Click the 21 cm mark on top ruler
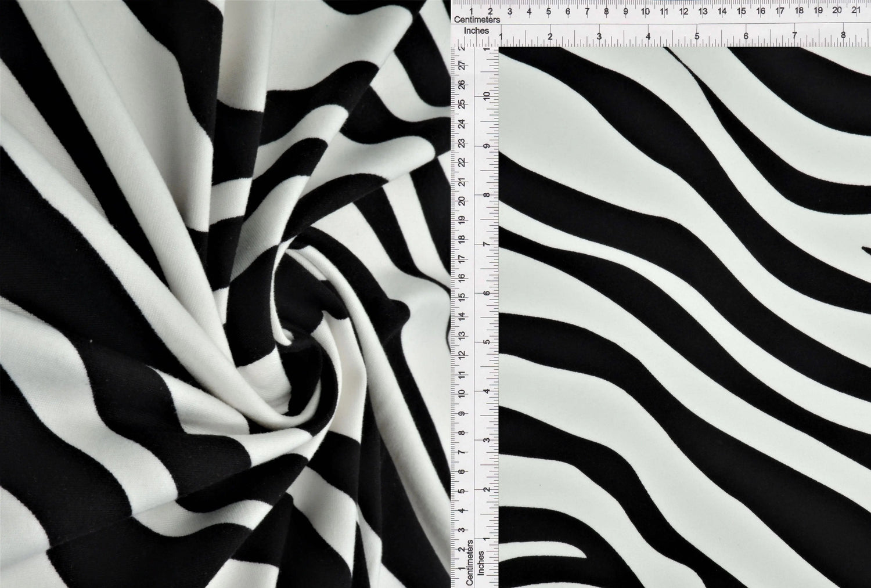The height and width of the screenshot is (588, 871). pos(856,10)
